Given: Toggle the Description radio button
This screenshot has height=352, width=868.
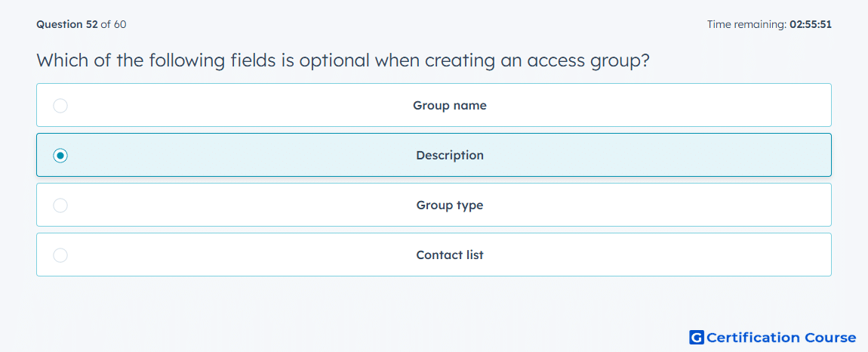Looking at the screenshot, I should pyautogui.click(x=60, y=156).
